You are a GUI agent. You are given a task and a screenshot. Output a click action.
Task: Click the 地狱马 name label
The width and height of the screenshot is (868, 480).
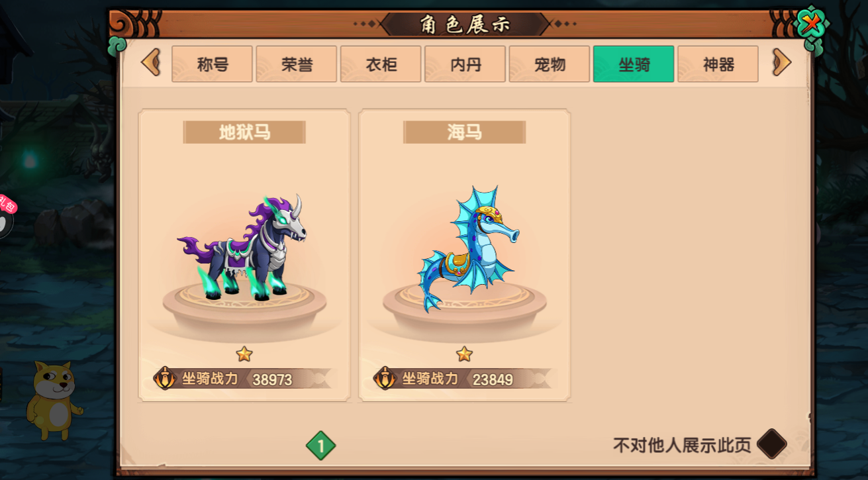tap(244, 132)
